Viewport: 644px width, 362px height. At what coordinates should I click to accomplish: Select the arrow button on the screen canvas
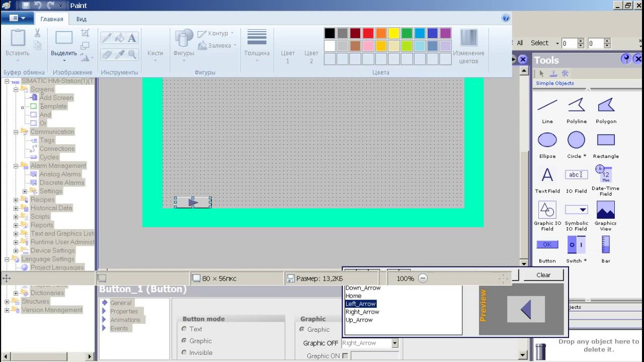pyautogui.click(x=193, y=202)
